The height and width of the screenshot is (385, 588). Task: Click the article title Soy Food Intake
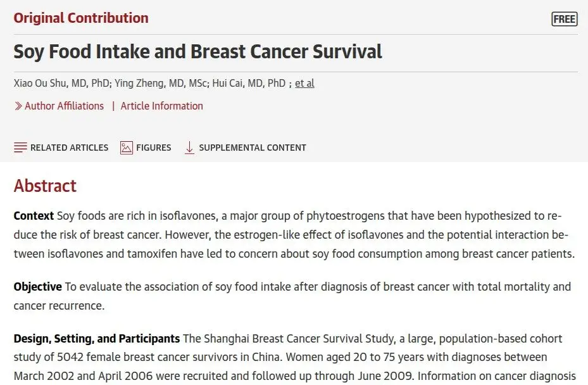pyautogui.click(x=197, y=51)
